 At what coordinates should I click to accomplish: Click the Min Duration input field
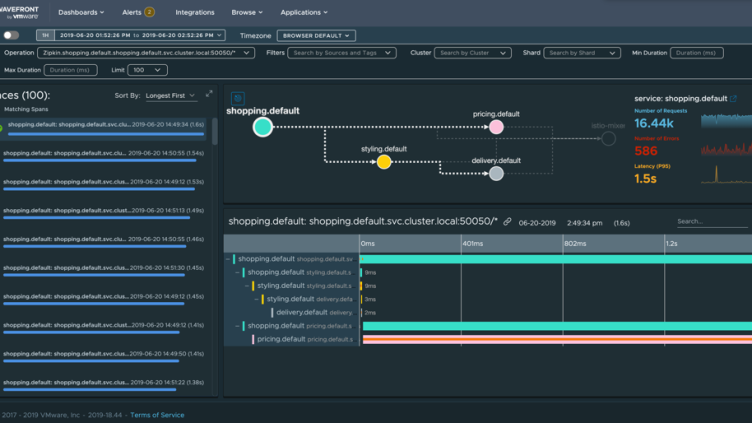click(x=696, y=53)
